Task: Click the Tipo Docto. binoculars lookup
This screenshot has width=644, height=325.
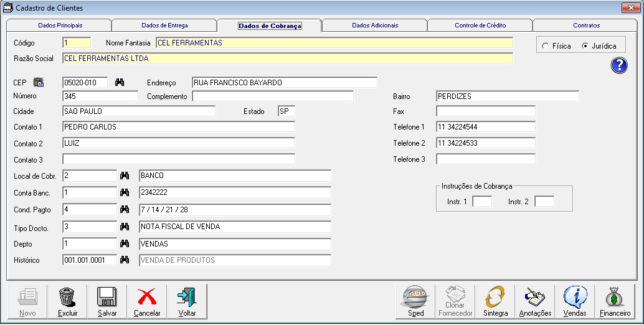Action: click(x=124, y=227)
